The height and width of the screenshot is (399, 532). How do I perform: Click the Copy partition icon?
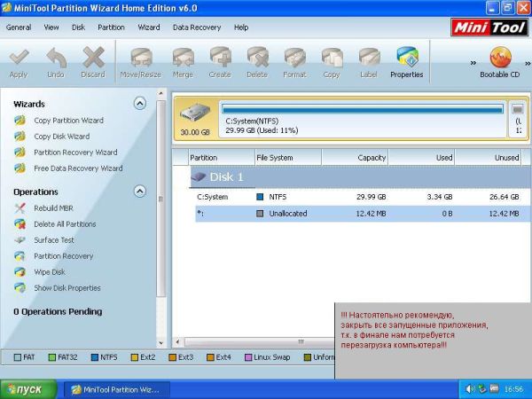click(x=332, y=58)
